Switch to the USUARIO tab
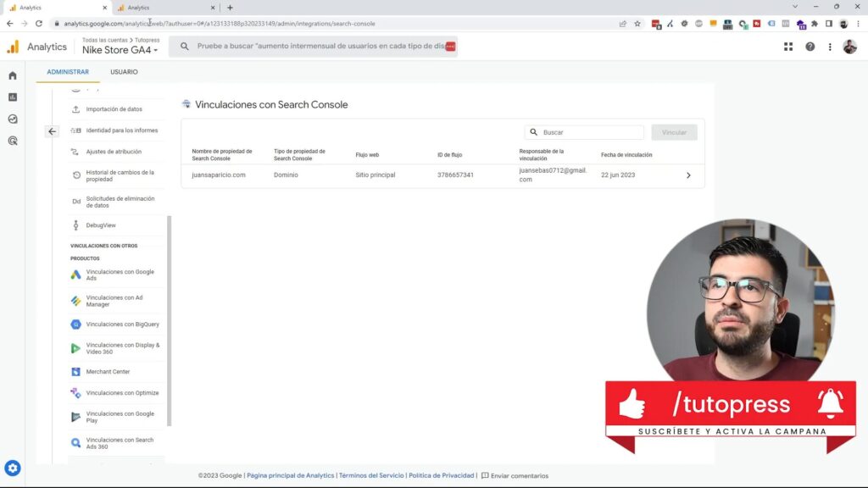The width and height of the screenshot is (868, 488). click(x=124, y=72)
